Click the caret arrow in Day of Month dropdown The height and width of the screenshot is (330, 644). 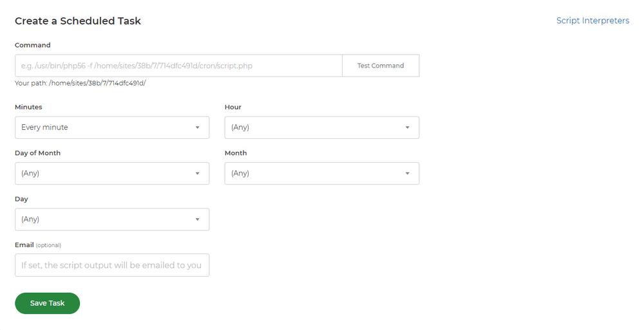coord(198,174)
